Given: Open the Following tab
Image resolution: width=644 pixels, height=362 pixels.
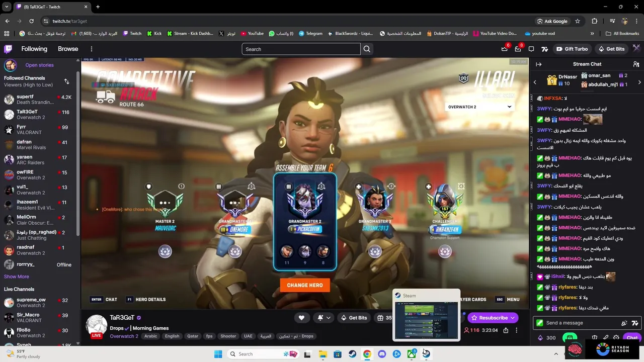Looking at the screenshot, I should [34, 49].
